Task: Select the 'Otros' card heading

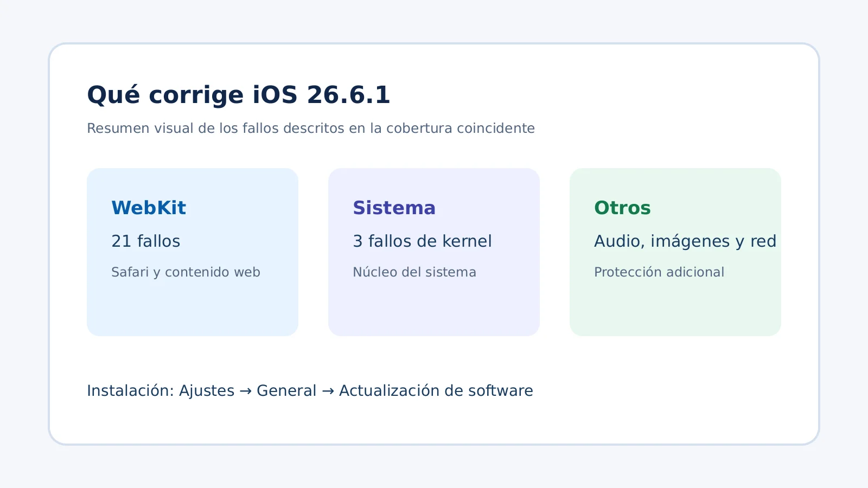Action: pos(622,208)
